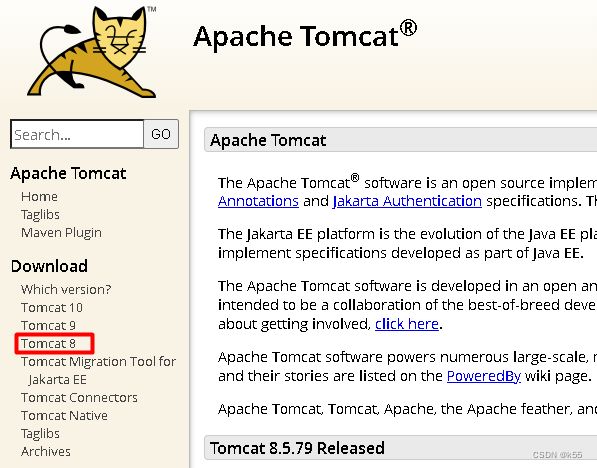Viewport: 597px width, 468px height.
Task: Open the Taglibs link under Apache Tomcat
Action: pyautogui.click(x=40, y=215)
